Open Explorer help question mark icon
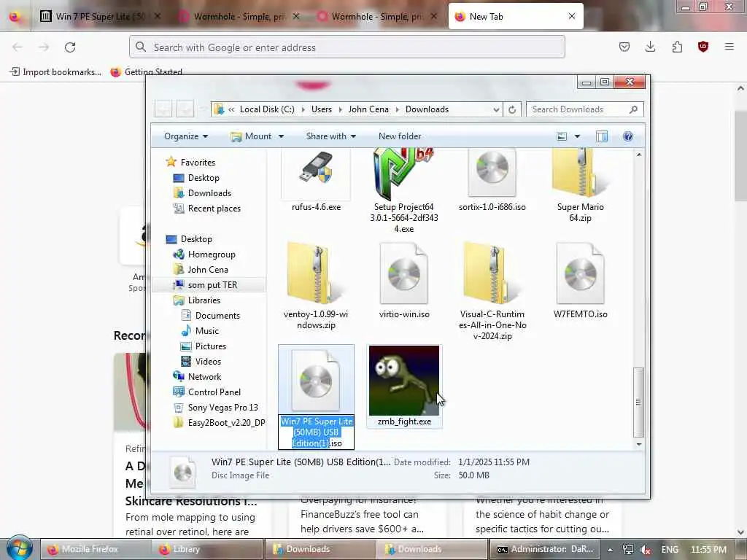 pos(628,136)
